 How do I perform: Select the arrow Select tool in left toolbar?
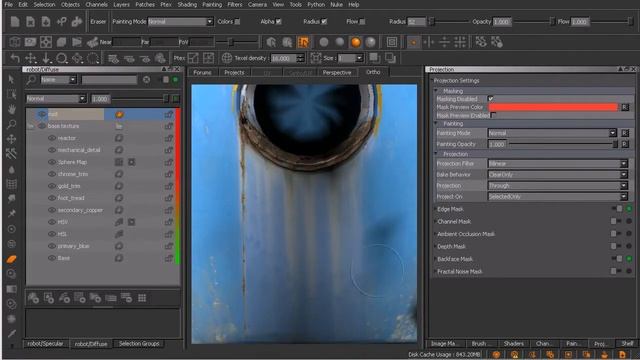pyautogui.click(x=11, y=80)
